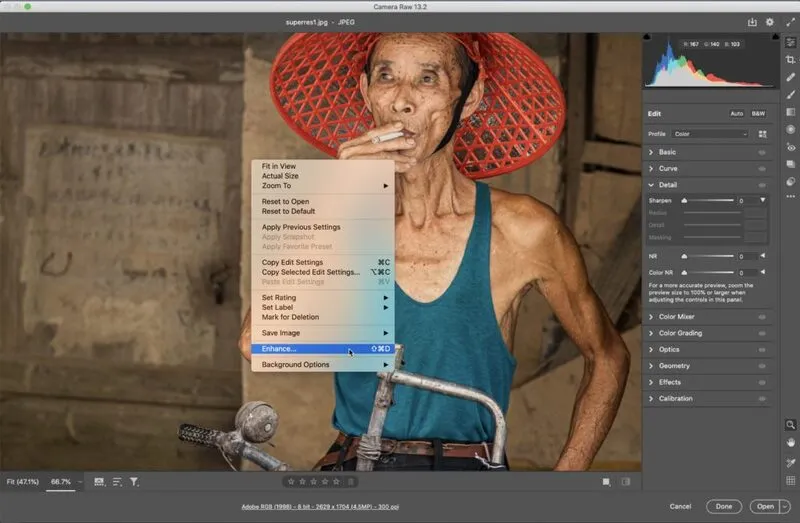Expand the Optics panel
This screenshot has width=800, height=523.
click(x=651, y=350)
